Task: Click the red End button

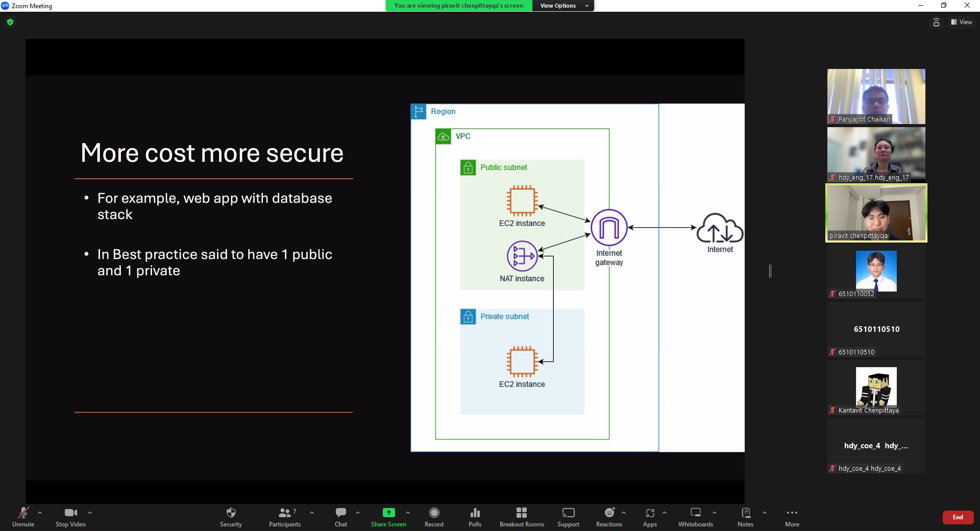Action: click(x=958, y=517)
